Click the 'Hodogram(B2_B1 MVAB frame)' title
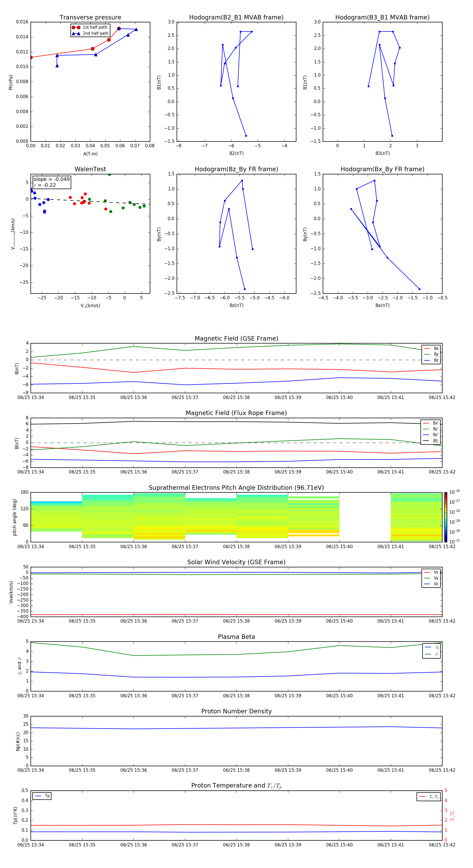This screenshot has height=868, width=473. pyautogui.click(x=236, y=18)
